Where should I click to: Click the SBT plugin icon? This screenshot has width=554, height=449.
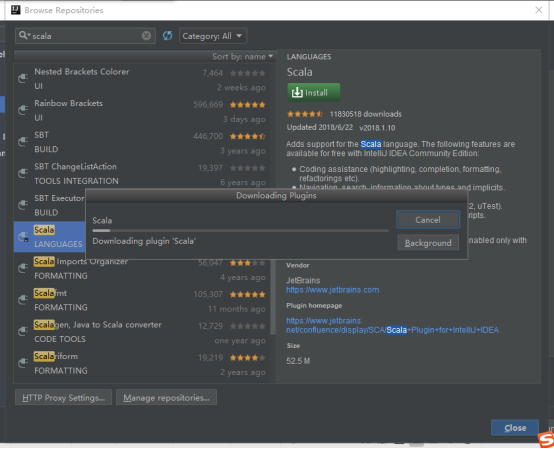23,141
